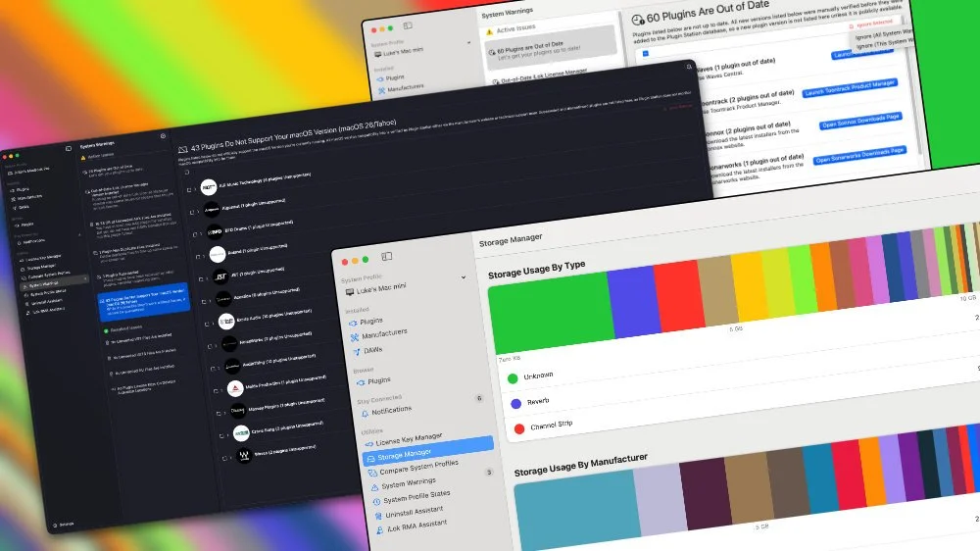Viewport: 980px width, 551px height.
Task: Tick checkbox for Waves row in dark window
Action: [224, 458]
